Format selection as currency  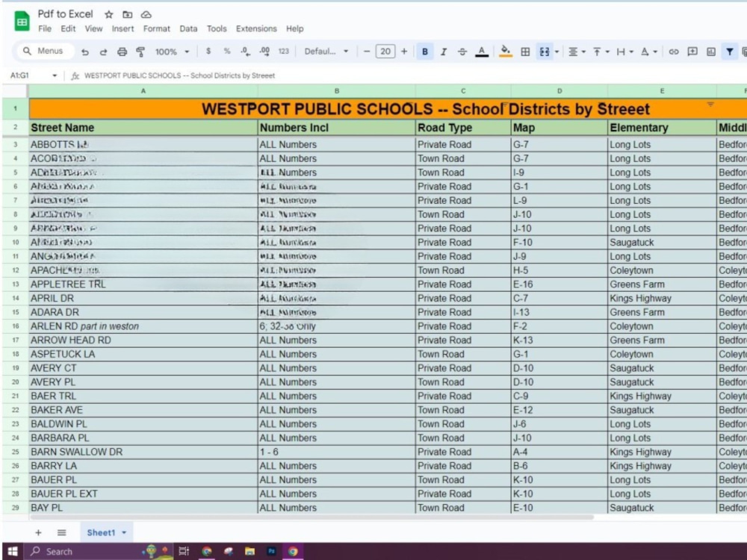[208, 51]
